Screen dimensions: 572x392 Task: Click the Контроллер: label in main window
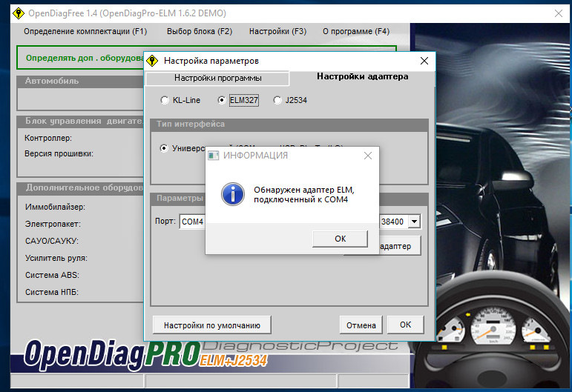click(48, 138)
